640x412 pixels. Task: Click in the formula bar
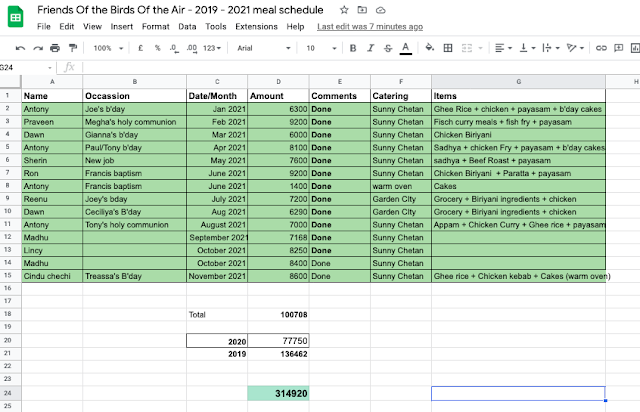click(x=359, y=67)
